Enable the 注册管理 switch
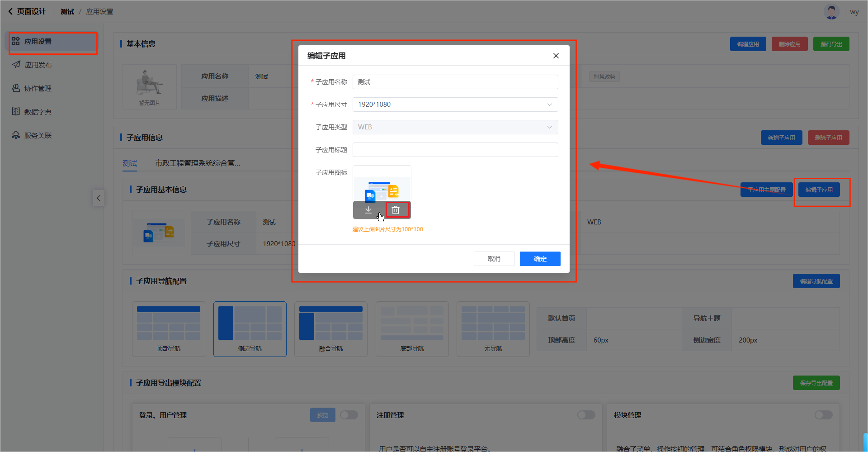868x452 pixels. point(586,415)
